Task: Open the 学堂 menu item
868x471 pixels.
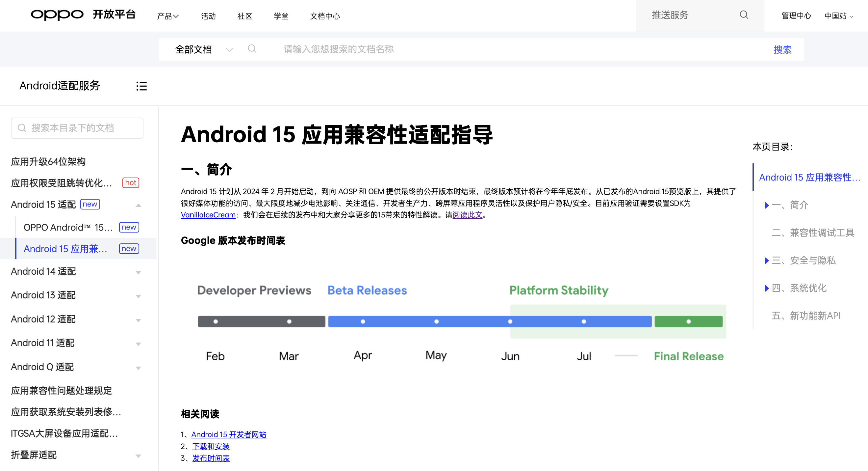Action: point(281,16)
